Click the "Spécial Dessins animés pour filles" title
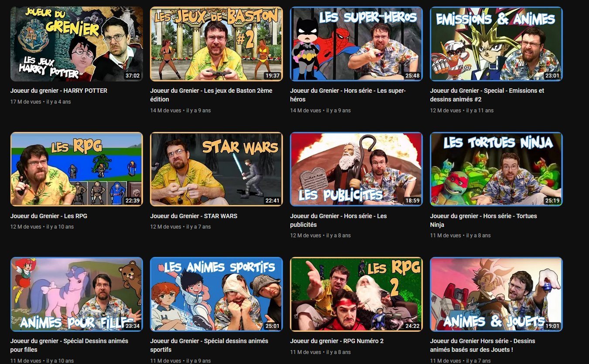The width and height of the screenshot is (589, 364). click(69, 345)
